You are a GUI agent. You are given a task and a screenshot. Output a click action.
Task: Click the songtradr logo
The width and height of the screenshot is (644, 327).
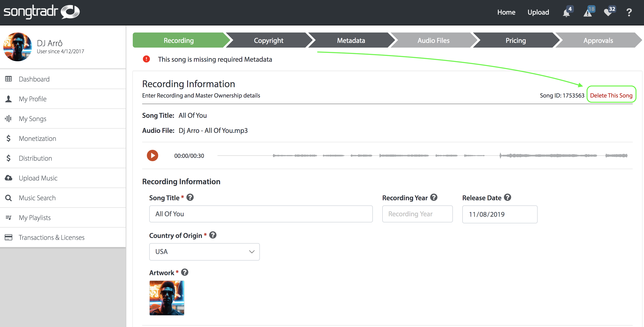41,12
